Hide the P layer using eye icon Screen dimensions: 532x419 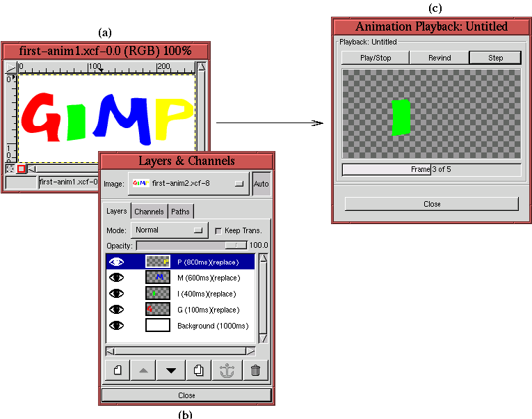pos(116,262)
